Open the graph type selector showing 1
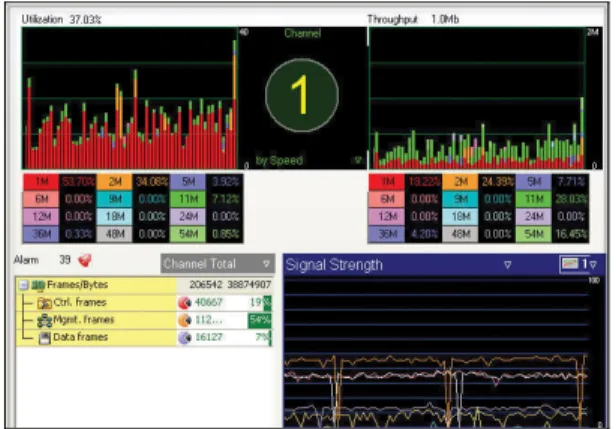 coord(578,264)
